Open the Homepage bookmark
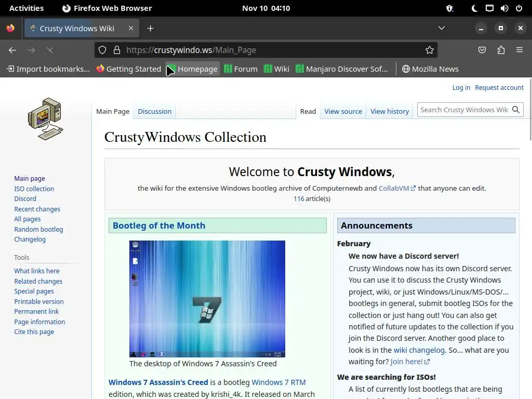Screen dimensions: 532x399 [x=192, y=69]
